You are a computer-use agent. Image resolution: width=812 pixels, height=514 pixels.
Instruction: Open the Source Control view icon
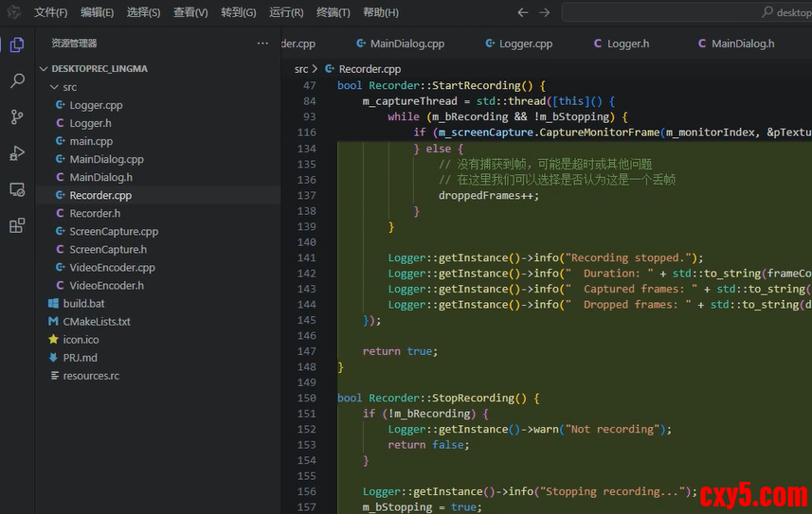point(17,117)
